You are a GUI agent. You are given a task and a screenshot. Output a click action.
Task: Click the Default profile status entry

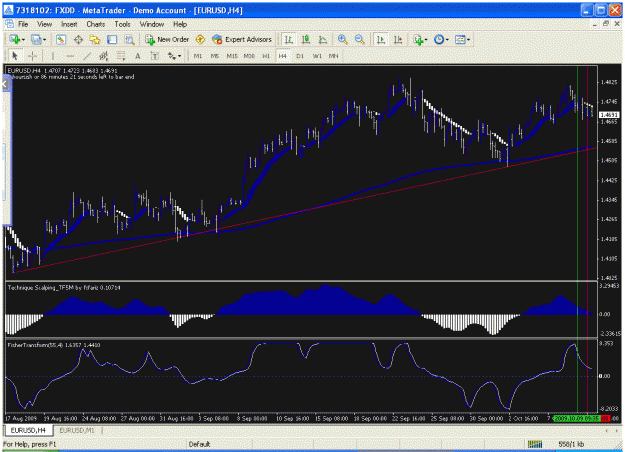tap(199, 444)
